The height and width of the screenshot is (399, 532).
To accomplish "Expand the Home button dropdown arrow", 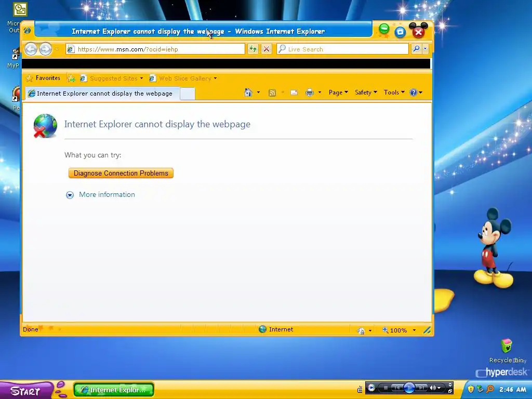I will [259, 92].
